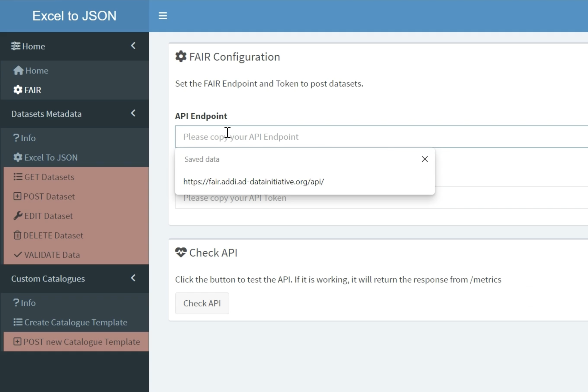588x392 pixels.
Task: Collapse the Home sidebar section chevron
Action: tap(133, 46)
